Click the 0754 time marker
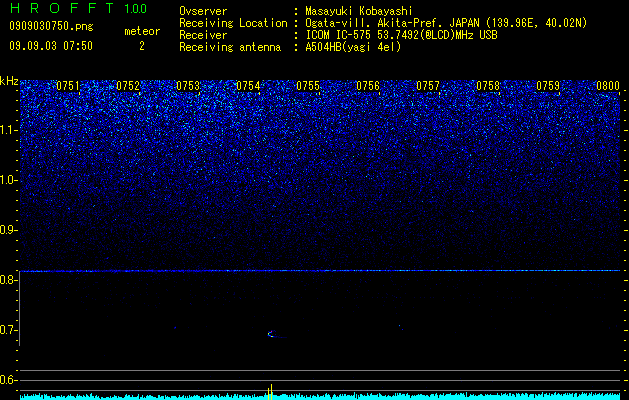629x400 pixels. 248,86
